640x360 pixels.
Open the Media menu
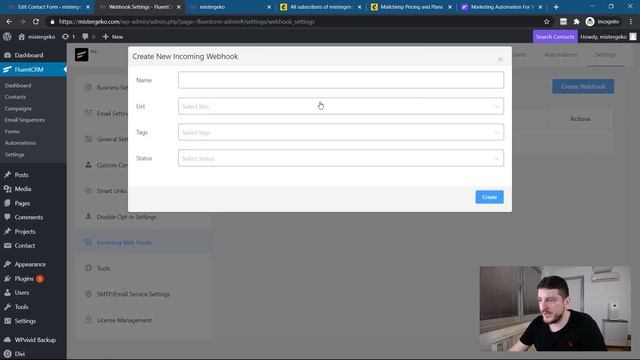(22, 189)
